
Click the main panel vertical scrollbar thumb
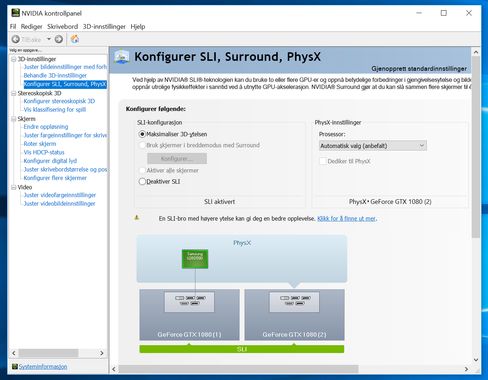[x=476, y=147]
